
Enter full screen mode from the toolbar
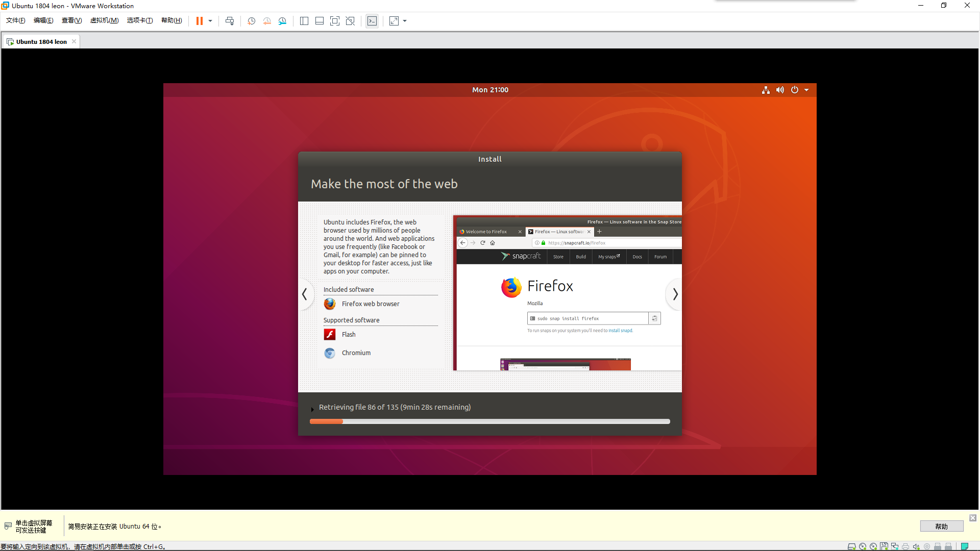coord(335,21)
